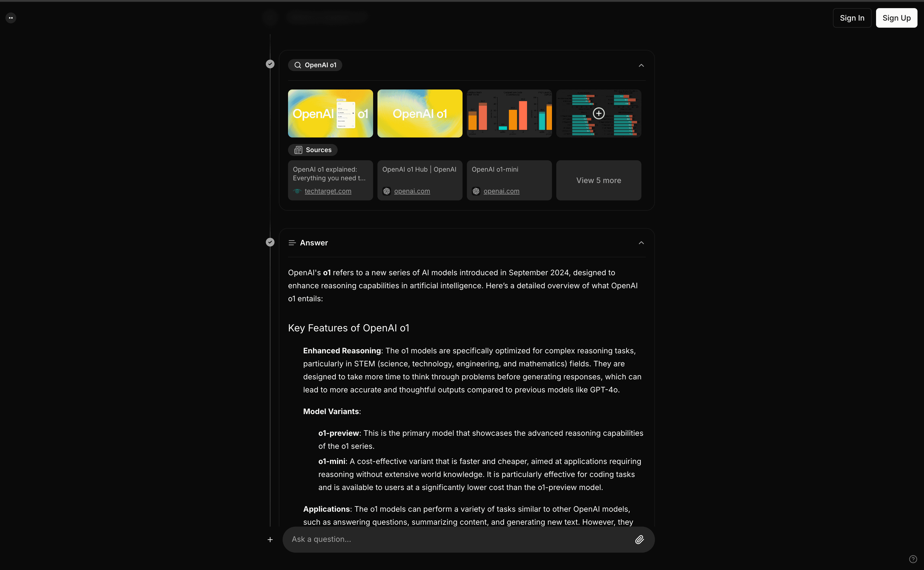Click the add new item plus icon

[x=270, y=540]
